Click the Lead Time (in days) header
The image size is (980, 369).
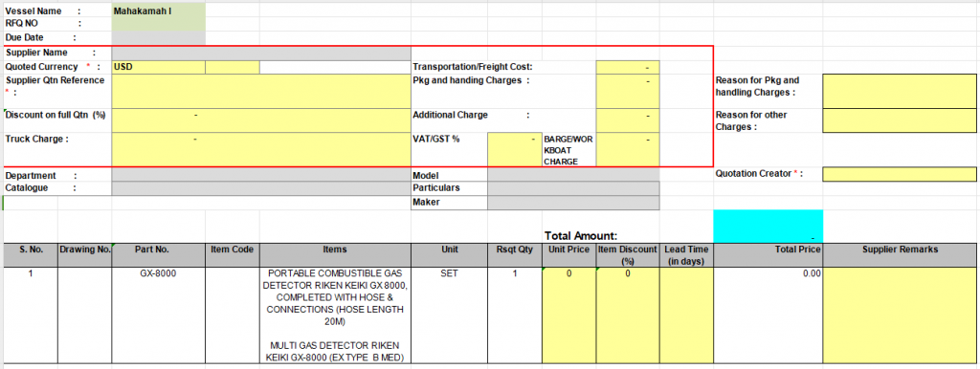(x=685, y=254)
